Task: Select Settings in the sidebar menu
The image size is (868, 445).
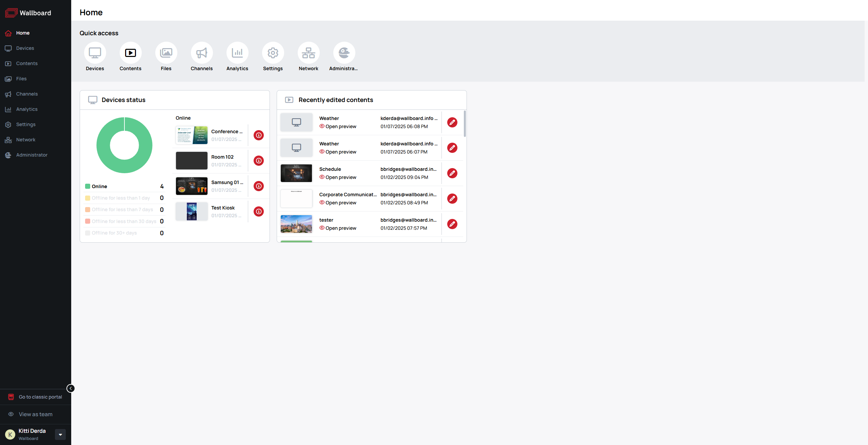Action: click(x=26, y=124)
